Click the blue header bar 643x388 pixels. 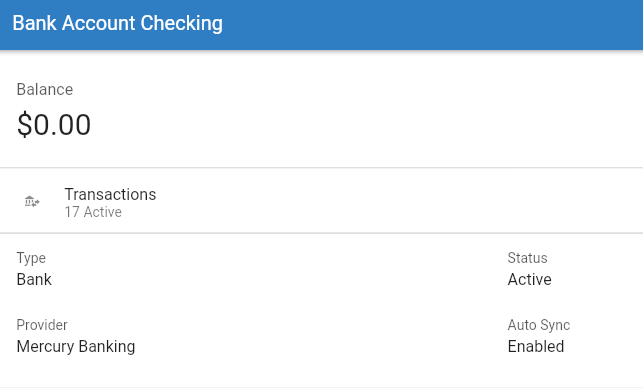click(x=322, y=25)
